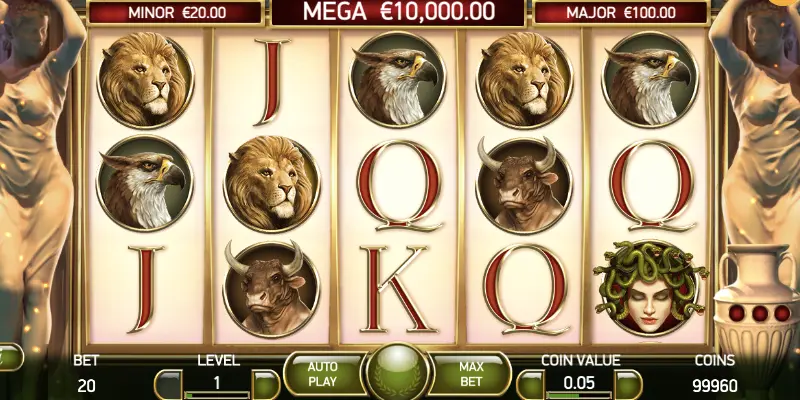Decrease the bet level
This screenshot has width=800, height=400.
pyautogui.click(x=168, y=384)
